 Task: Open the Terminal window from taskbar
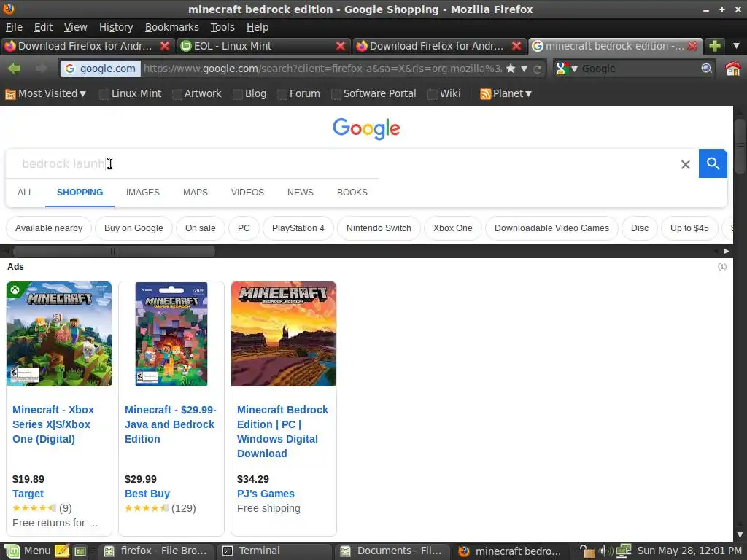274,551
